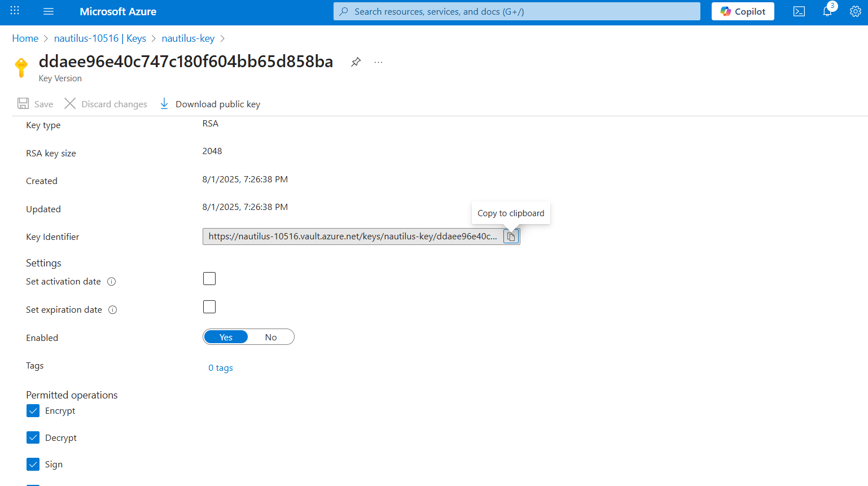This screenshot has height=486, width=868.
Task: Click the Key type label
Action: coord(43,125)
